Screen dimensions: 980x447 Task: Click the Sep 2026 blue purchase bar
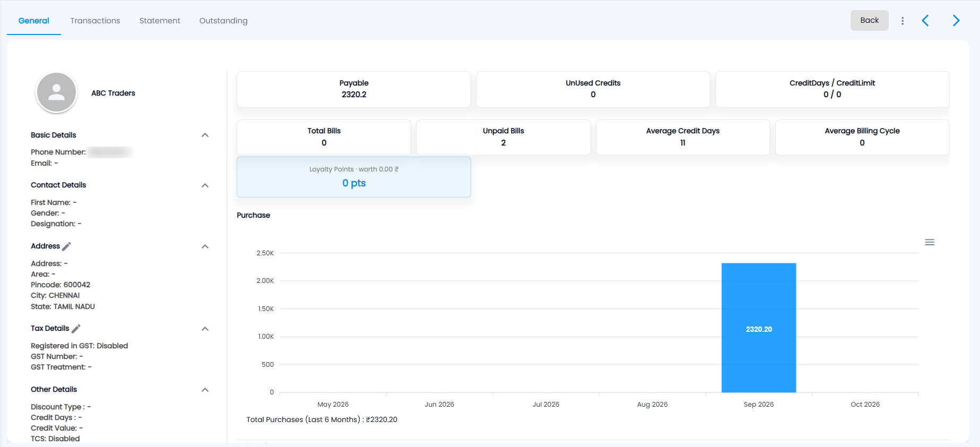pyautogui.click(x=759, y=328)
